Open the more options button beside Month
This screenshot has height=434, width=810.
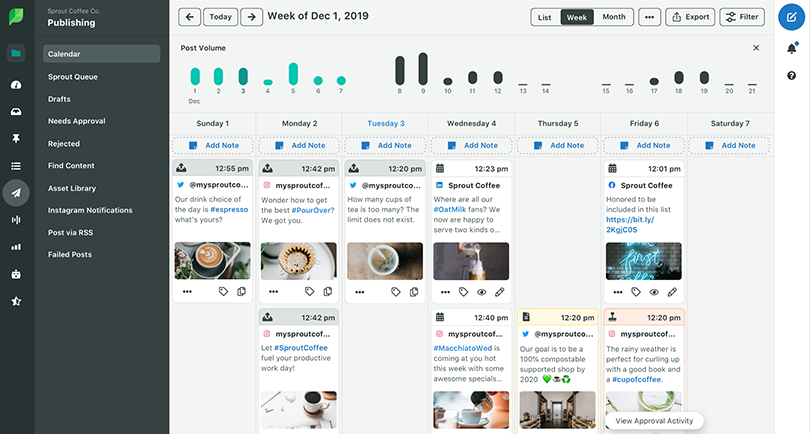[x=649, y=17]
